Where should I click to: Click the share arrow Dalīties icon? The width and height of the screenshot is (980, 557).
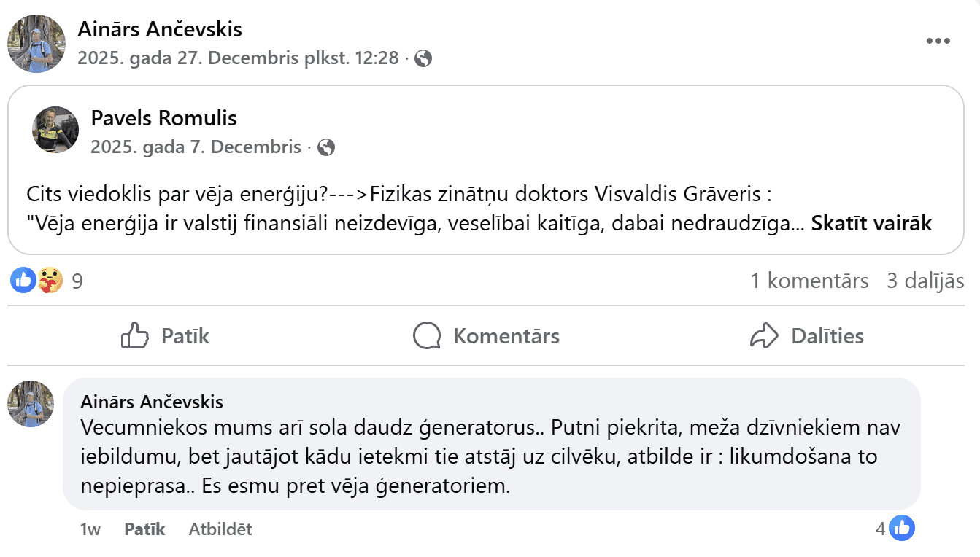pos(765,335)
